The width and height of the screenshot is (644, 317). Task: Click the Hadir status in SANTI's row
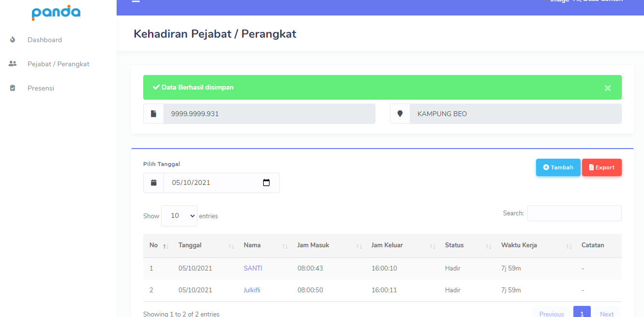453,268
